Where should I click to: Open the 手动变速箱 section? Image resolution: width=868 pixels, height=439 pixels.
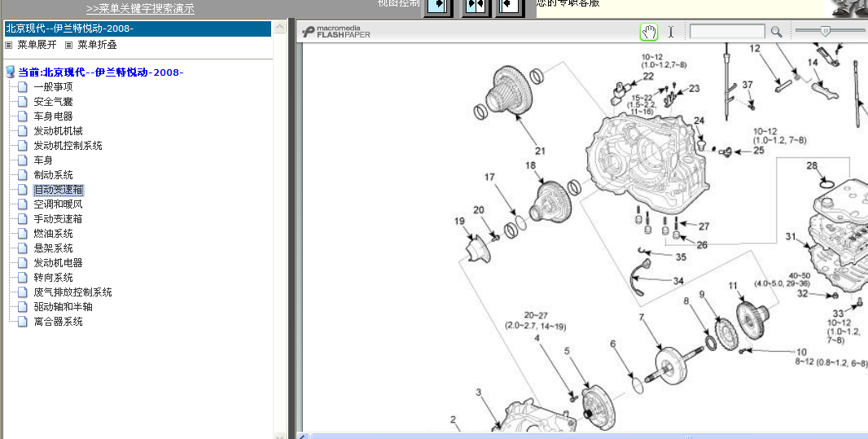coord(58,219)
